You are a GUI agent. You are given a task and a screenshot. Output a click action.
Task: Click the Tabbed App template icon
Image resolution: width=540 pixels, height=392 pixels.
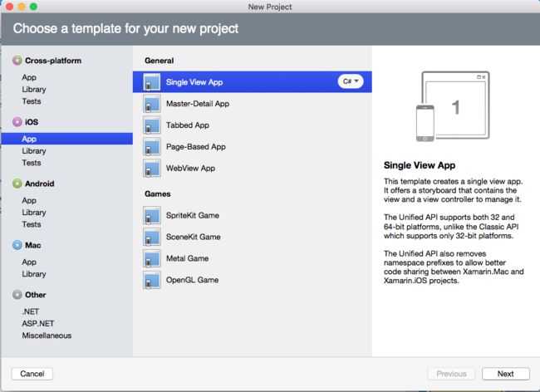(152, 125)
